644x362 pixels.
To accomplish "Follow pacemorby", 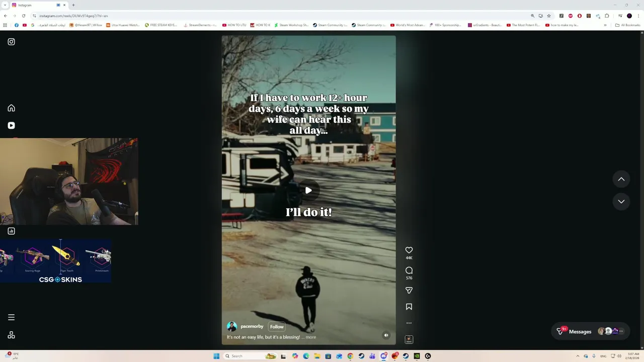I will point(277,326).
